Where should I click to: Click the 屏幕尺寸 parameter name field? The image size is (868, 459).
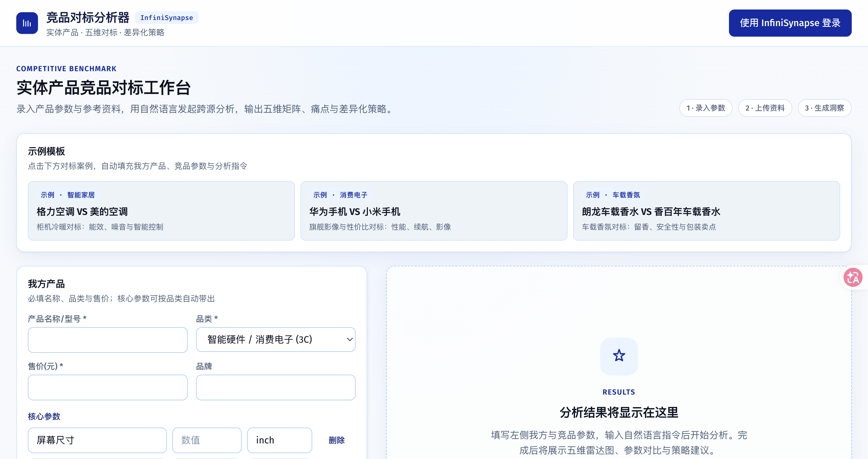[x=97, y=440]
